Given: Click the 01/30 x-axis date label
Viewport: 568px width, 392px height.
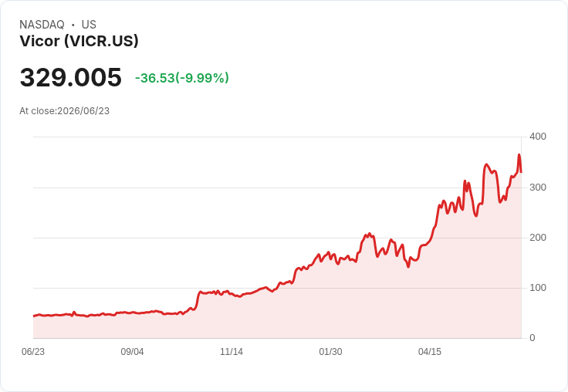Looking at the screenshot, I should pyautogui.click(x=330, y=352).
